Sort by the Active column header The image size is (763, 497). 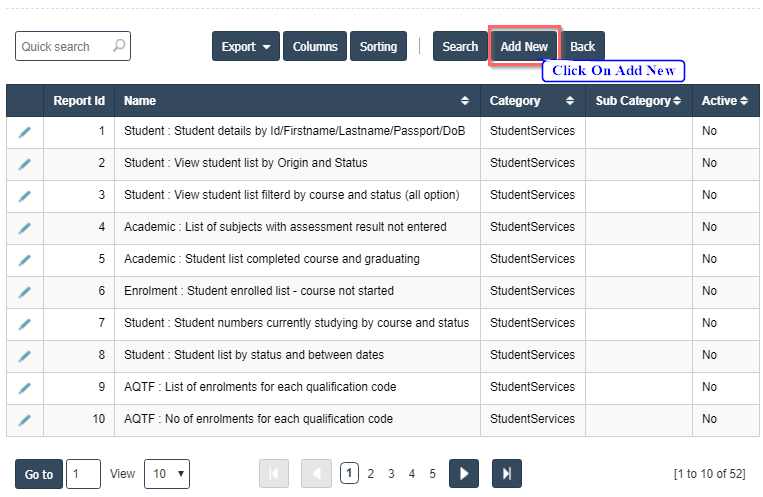coord(719,101)
